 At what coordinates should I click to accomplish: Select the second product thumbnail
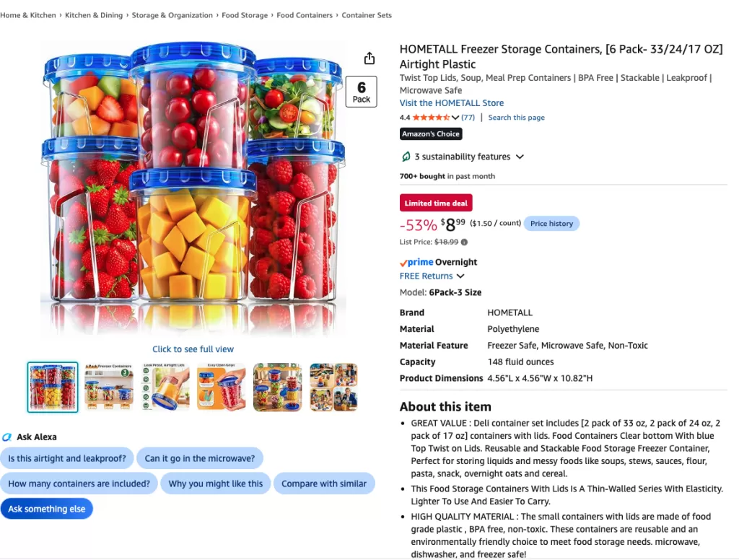(x=109, y=387)
